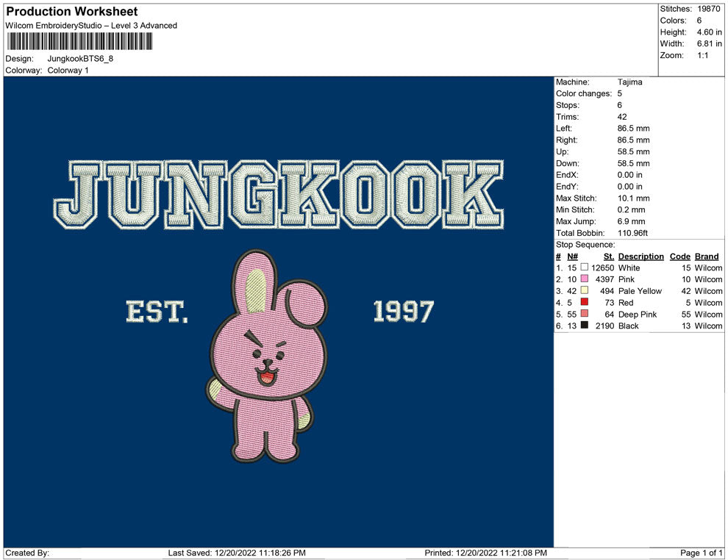Click the Black thread color swatch
Viewport: 728px width, 560px height.
tap(585, 326)
